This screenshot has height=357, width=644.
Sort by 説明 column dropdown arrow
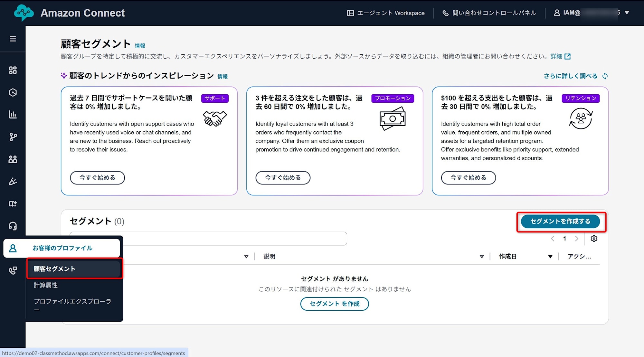(x=482, y=257)
